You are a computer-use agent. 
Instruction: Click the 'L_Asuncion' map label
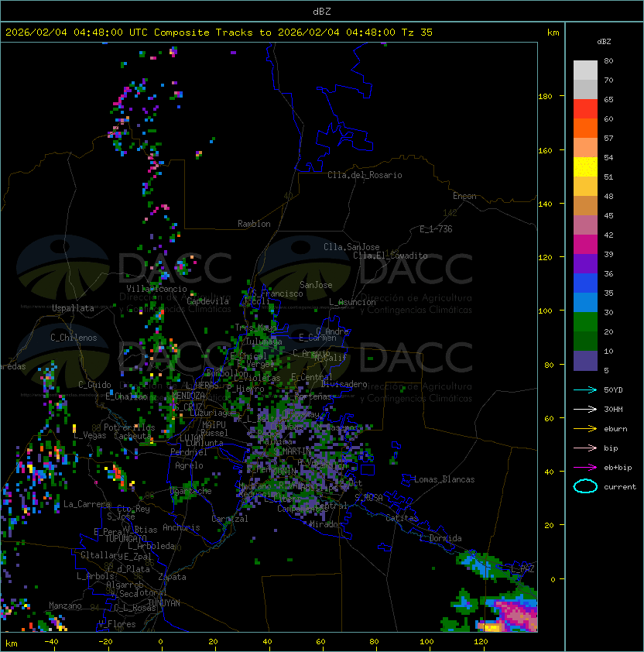352,302
